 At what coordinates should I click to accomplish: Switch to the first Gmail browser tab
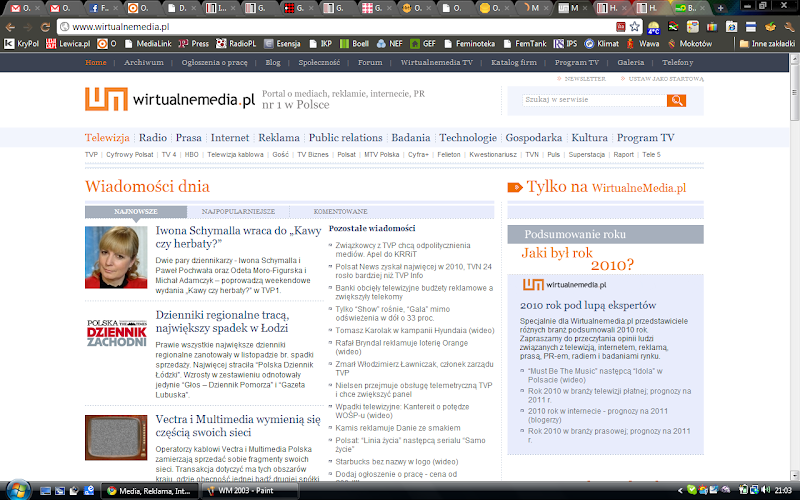tap(25, 8)
